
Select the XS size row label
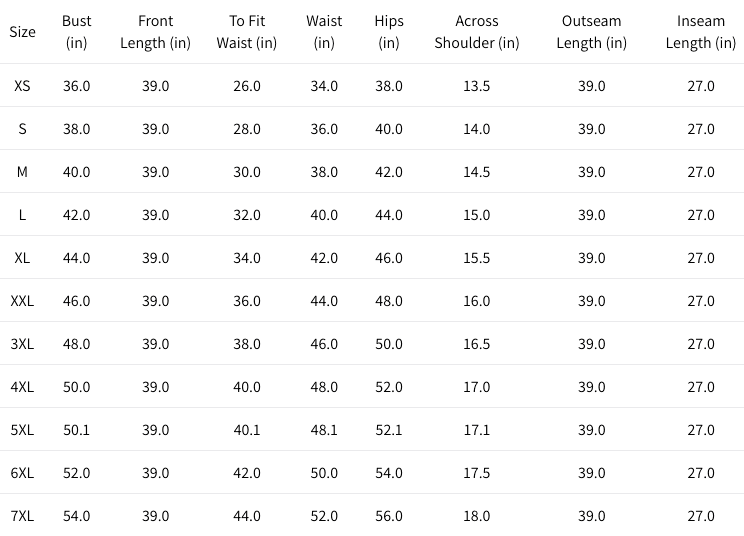[x=22, y=86]
